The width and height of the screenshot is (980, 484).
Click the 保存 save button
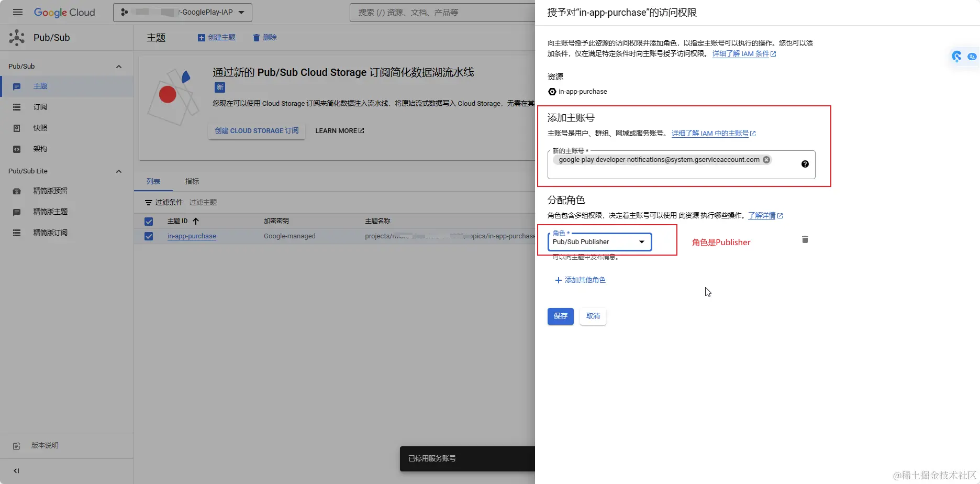561,316
